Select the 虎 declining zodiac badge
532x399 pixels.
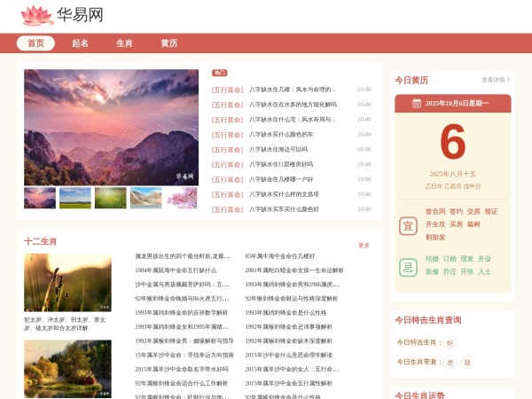coord(450,363)
